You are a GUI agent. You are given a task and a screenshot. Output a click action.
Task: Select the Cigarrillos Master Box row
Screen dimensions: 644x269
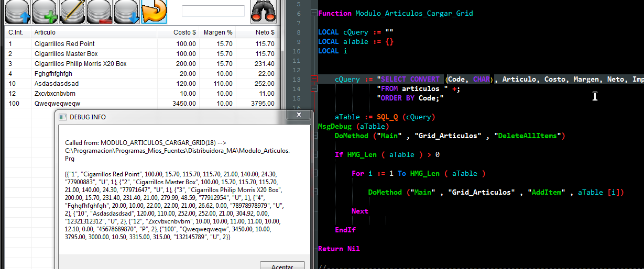(x=141, y=54)
